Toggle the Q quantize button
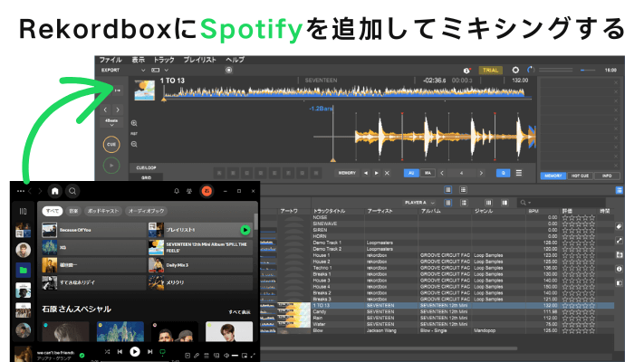Viewport: 644px width, 362px height. [x=503, y=173]
